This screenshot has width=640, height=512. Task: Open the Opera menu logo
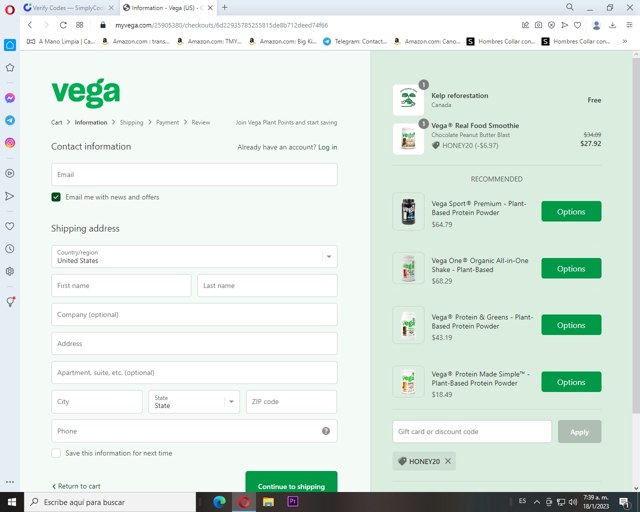pos(10,9)
